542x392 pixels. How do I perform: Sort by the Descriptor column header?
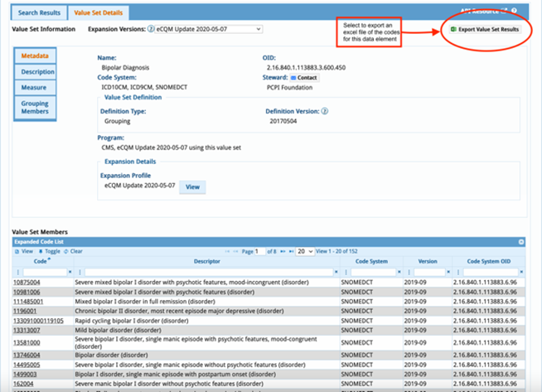point(206,261)
